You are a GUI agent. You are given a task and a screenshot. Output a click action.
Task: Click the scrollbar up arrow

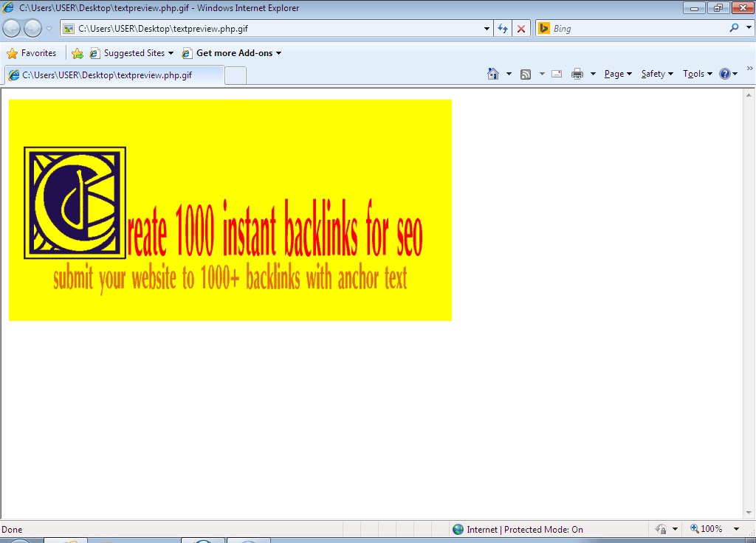point(749,95)
